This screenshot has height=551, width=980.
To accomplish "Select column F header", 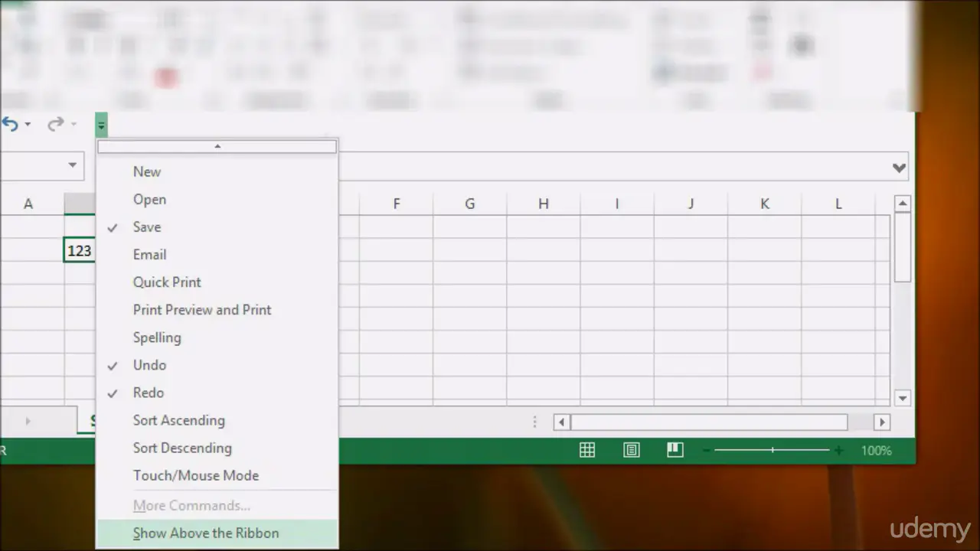I will [x=397, y=204].
